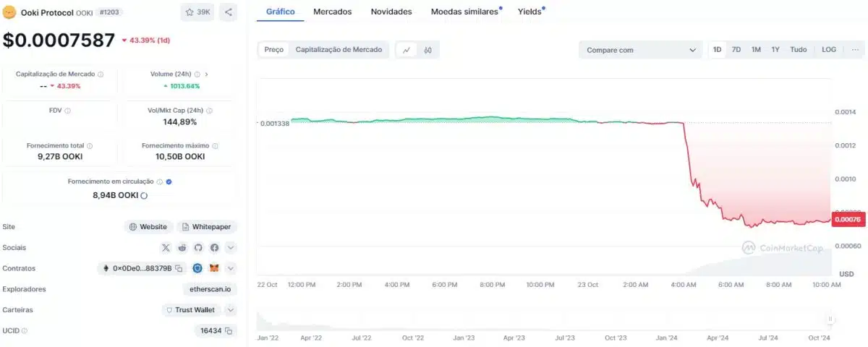Open info icon beside UCID
This screenshot has height=347, width=868.
(x=25, y=330)
